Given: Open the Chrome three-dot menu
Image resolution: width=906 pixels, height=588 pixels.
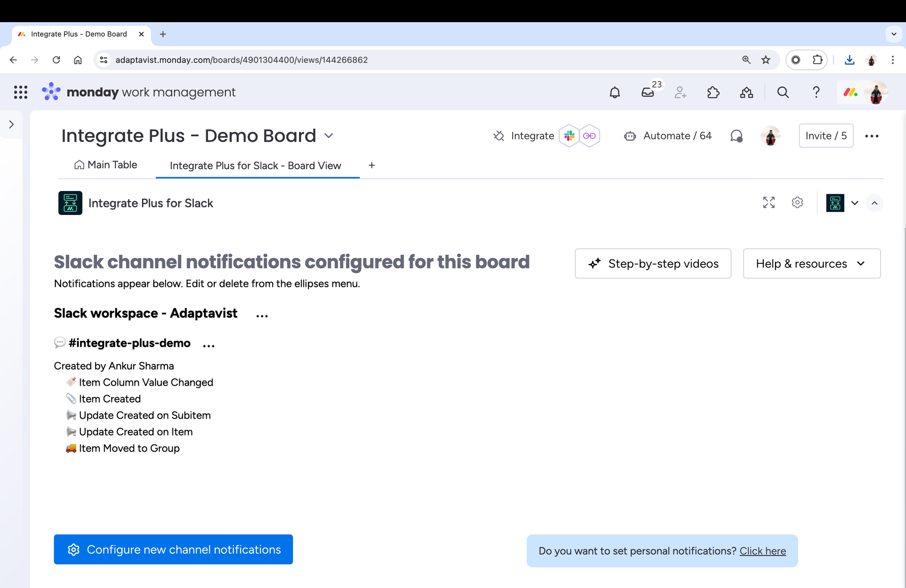Looking at the screenshot, I should click(892, 60).
